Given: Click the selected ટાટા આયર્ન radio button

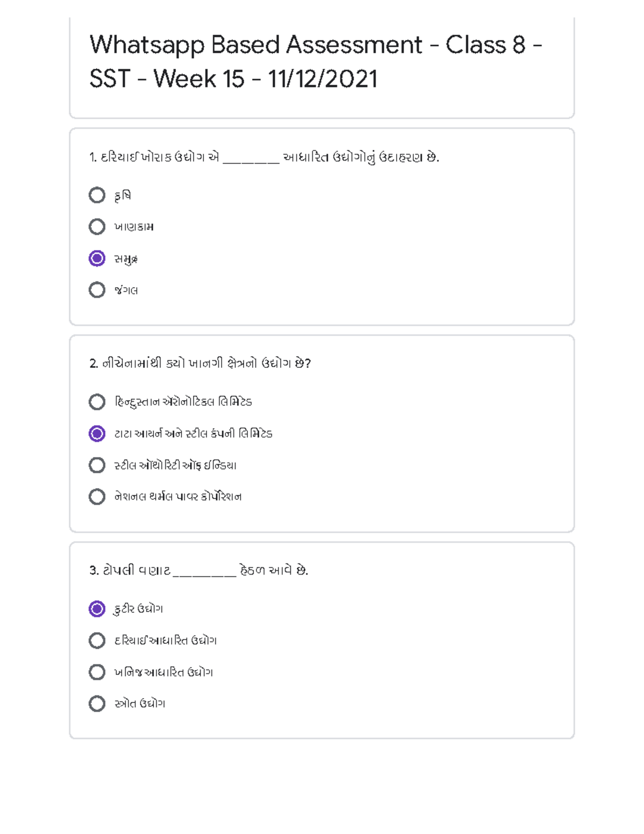Looking at the screenshot, I should tap(97, 433).
